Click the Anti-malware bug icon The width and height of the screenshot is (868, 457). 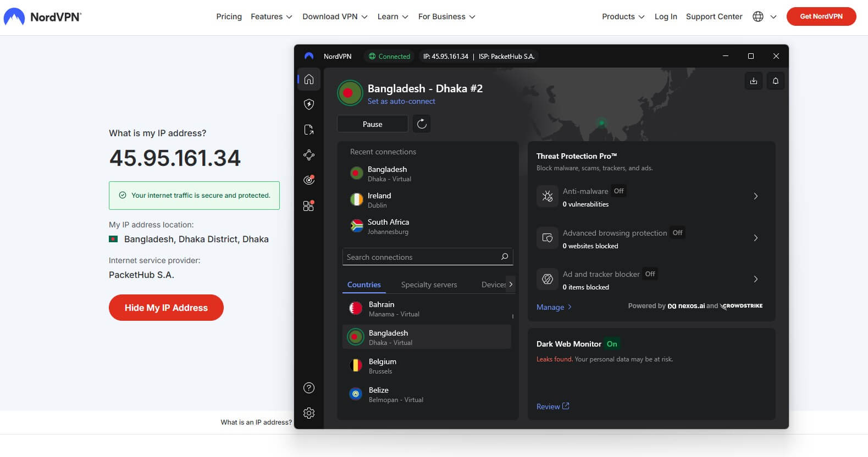(x=548, y=196)
